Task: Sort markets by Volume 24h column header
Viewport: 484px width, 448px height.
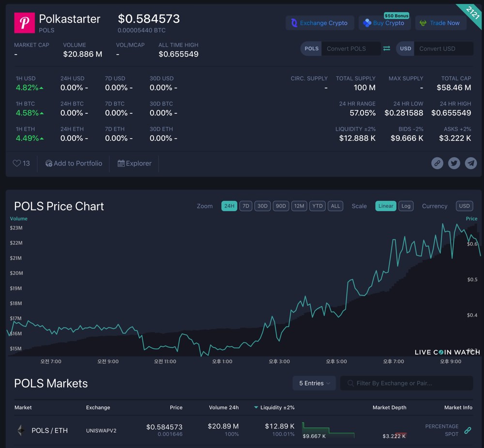Action: (224, 407)
